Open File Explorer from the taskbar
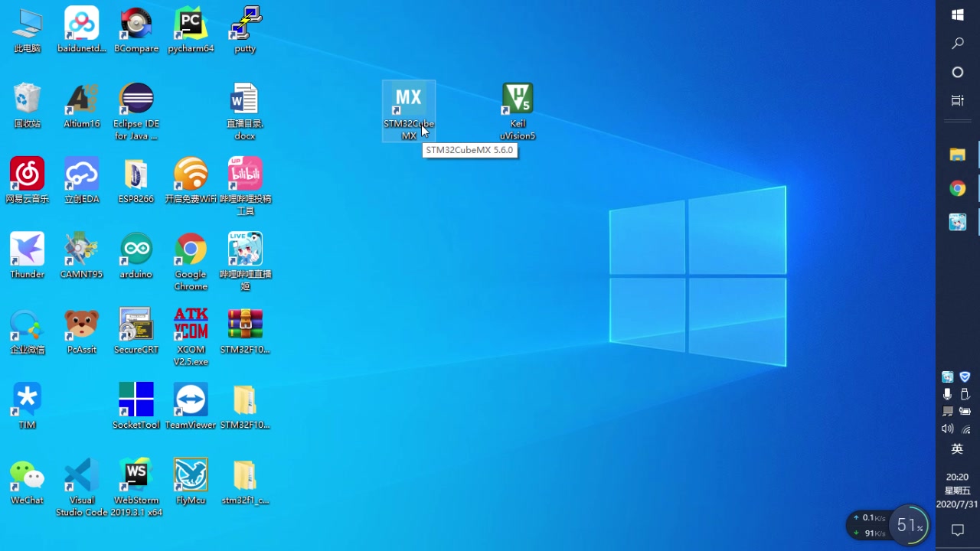 [958, 155]
